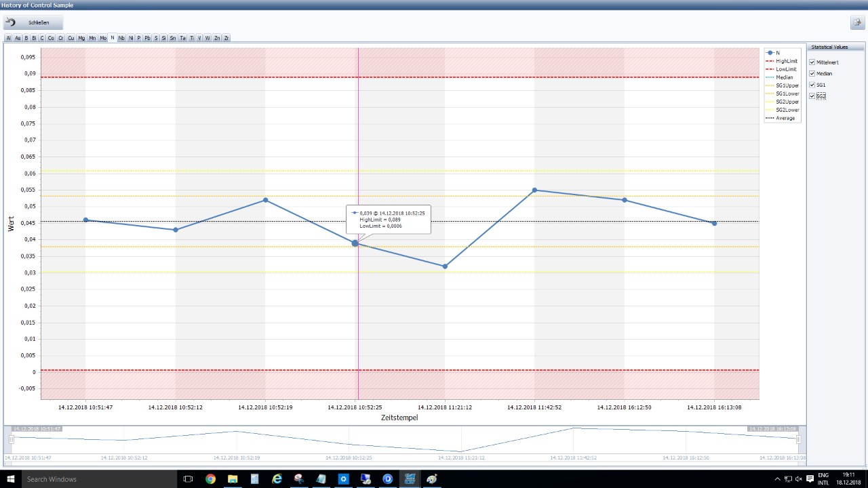The height and width of the screenshot is (488, 868).
Task: Select the Zr element tab
Action: click(x=226, y=37)
